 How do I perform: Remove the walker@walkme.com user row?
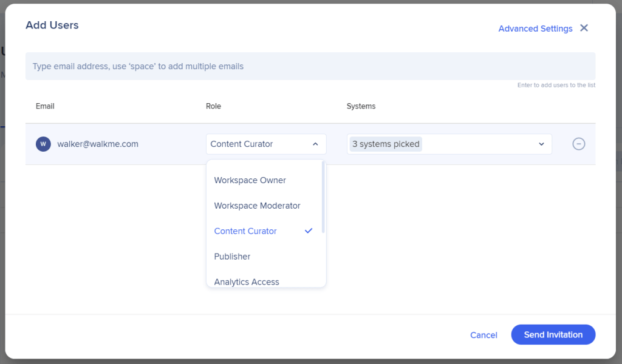tap(578, 144)
